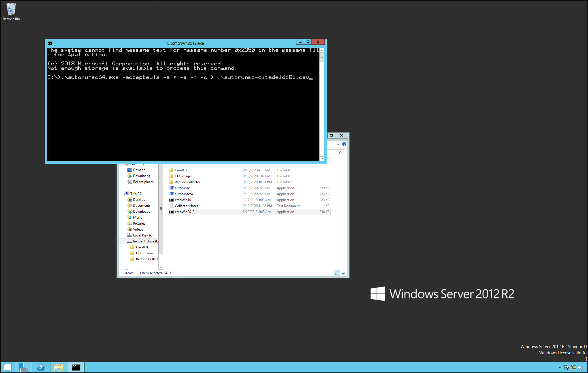Click console scrollbar up arrow

322,50
